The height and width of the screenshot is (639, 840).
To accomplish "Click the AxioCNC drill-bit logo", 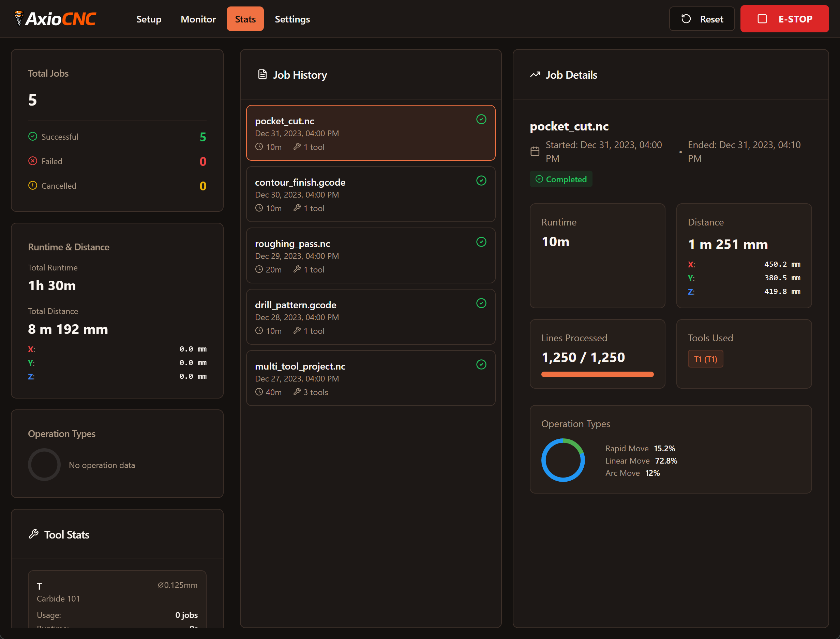I will [18, 18].
